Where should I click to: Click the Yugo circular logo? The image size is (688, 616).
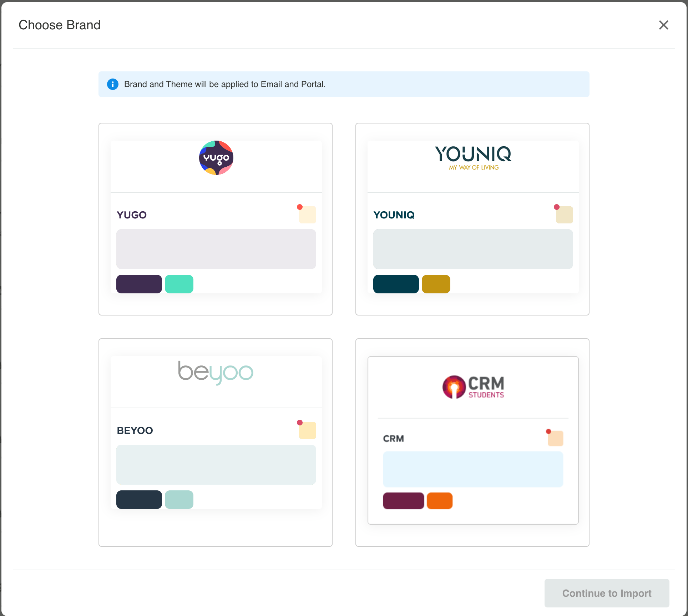click(216, 158)
